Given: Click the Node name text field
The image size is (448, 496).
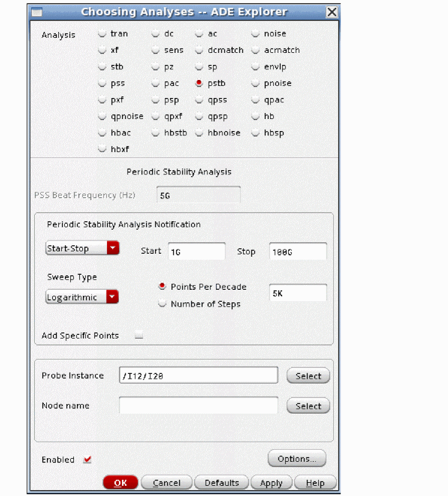Looking at the screenshot, I should click(198, 405).
